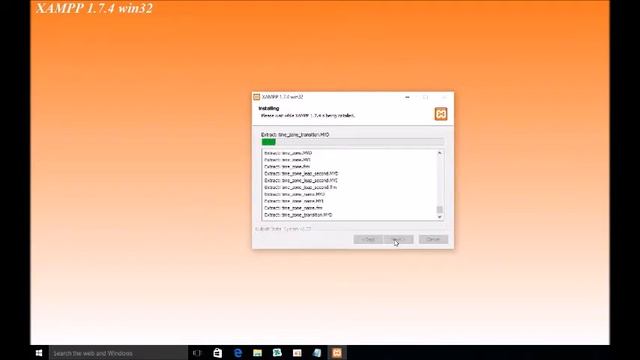
Task: Click in the Search the web and Windows box
Action: click(118, 353)
